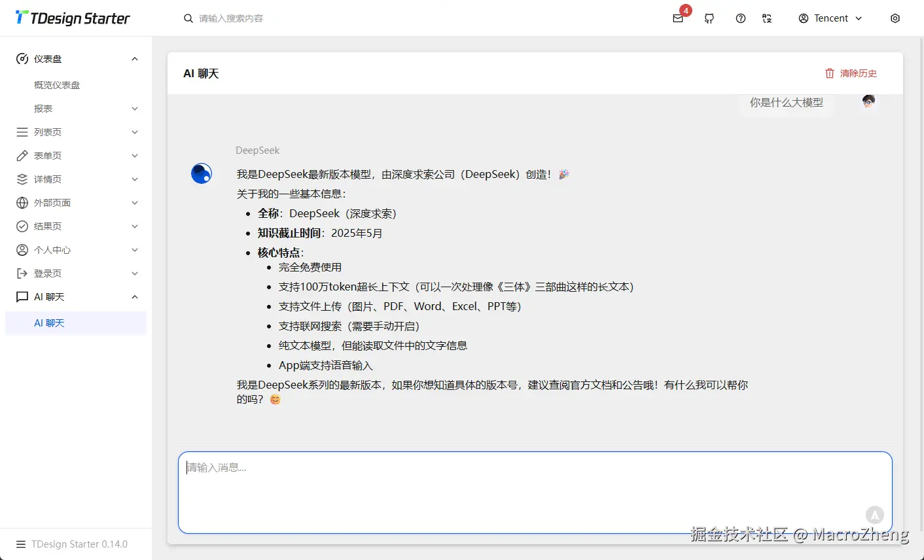Screen dimensions: 924x560
Task: Open the settings gear icon
Action: [x=895, y=18]
